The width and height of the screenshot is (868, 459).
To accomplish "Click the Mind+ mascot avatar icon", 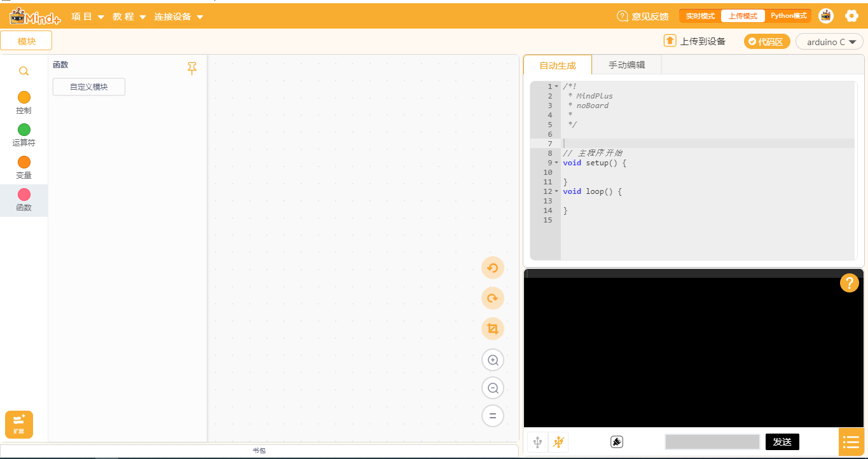I will 826,16.
